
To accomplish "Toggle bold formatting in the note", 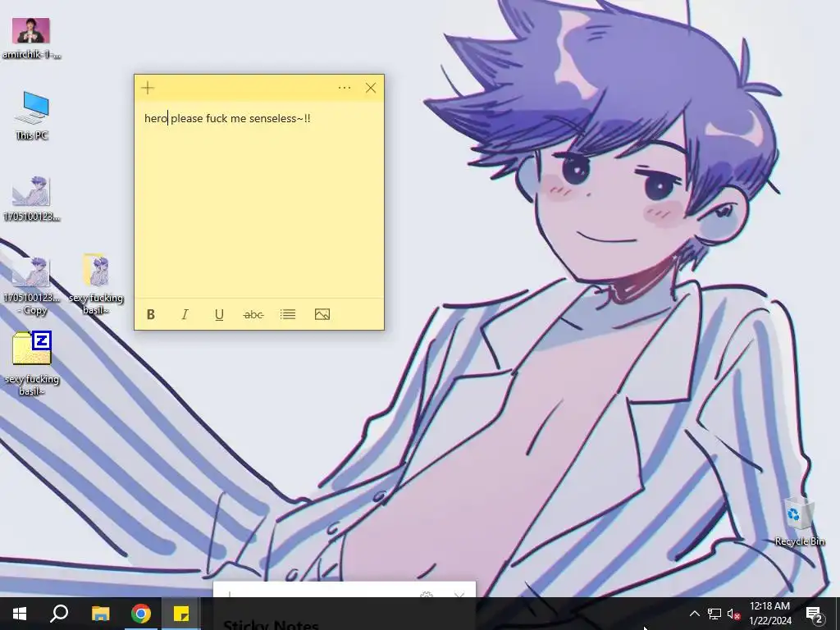I will click(x=151, y=314).
